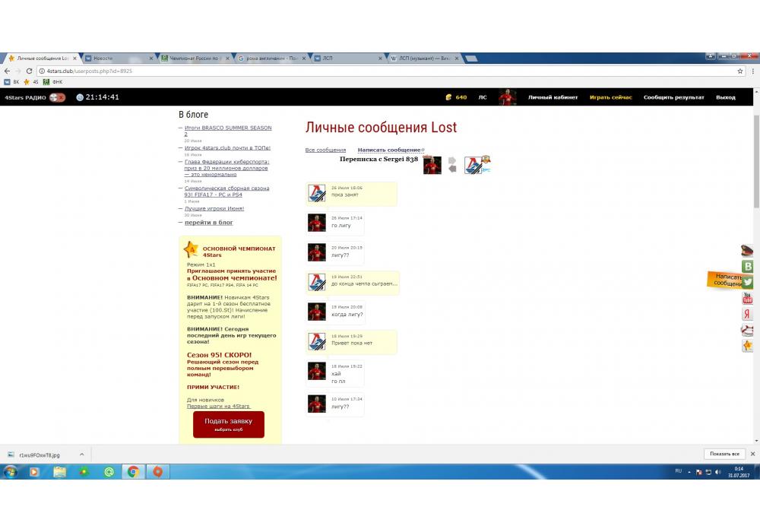Viewport: 760px width, 532px height.
Task: Click the Написать сообщение link
Action: coord(389,150)
